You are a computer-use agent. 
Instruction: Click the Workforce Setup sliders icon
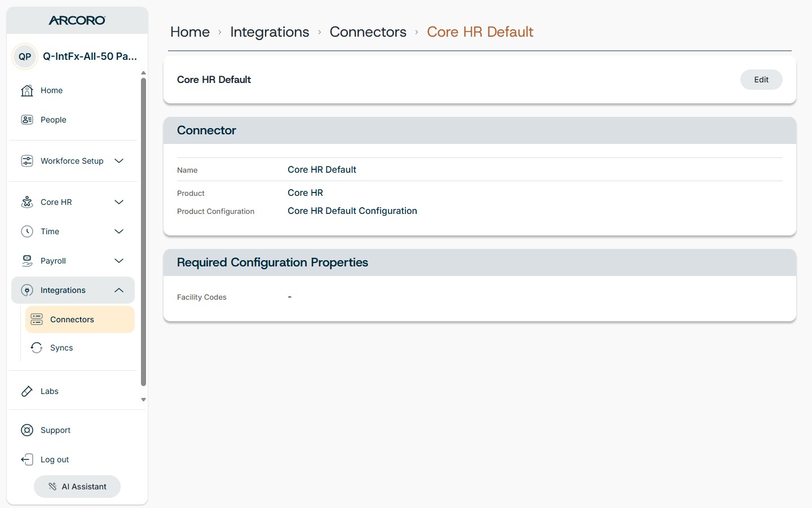coord(27,161)
